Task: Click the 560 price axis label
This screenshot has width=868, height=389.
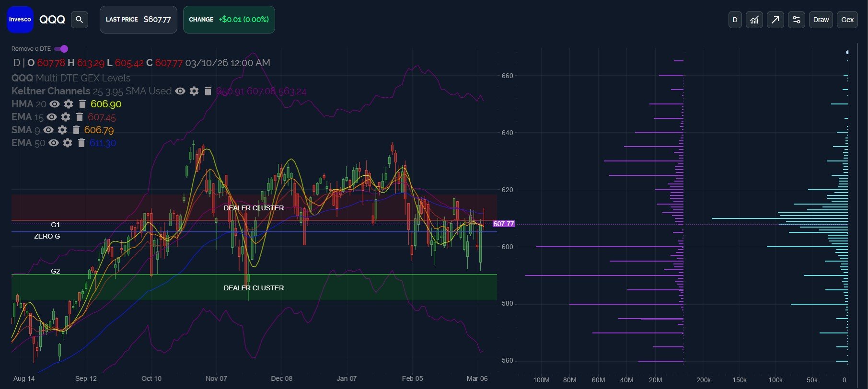Action: (508, 360)
